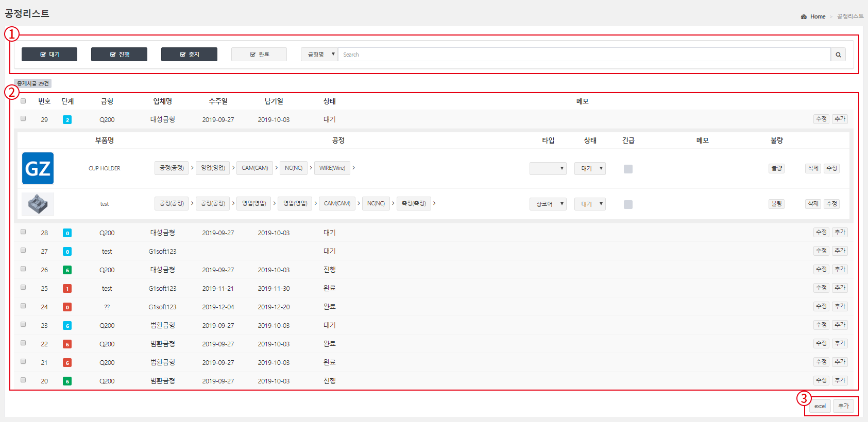868x422 pixels.
Task: Toggle the 완료 status filter button
Action: (259, 55)
